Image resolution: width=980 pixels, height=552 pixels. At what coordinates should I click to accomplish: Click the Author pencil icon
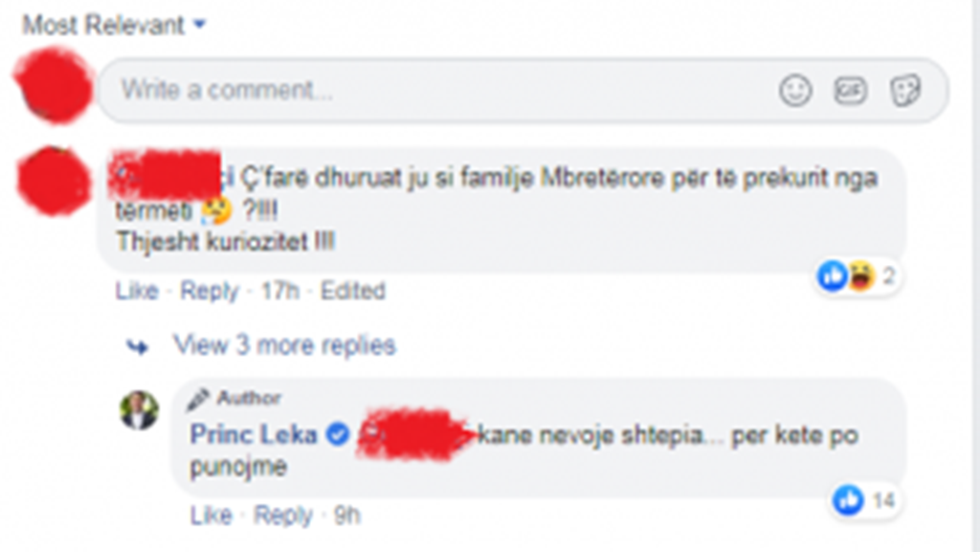(x=198, y=398)
